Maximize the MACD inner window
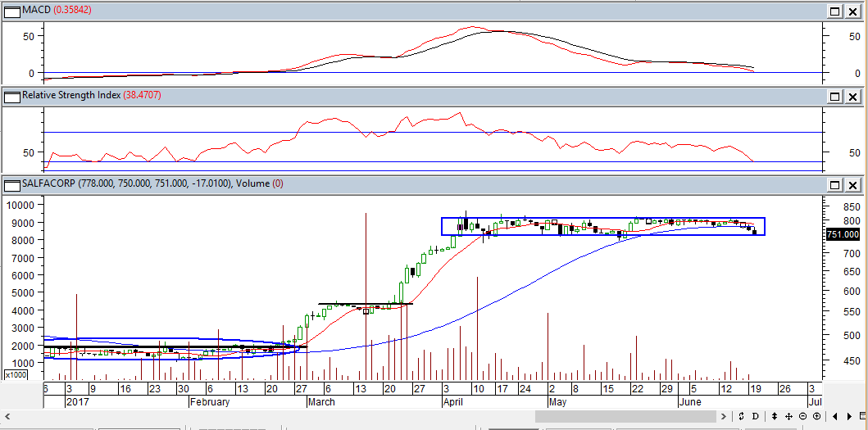 (x=834, y=11)
